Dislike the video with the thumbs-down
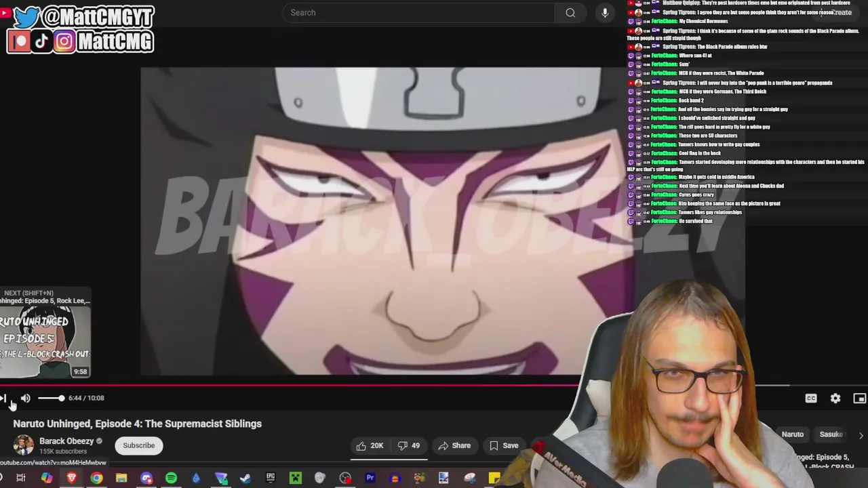The image size is (868, 488). point(409,446)
